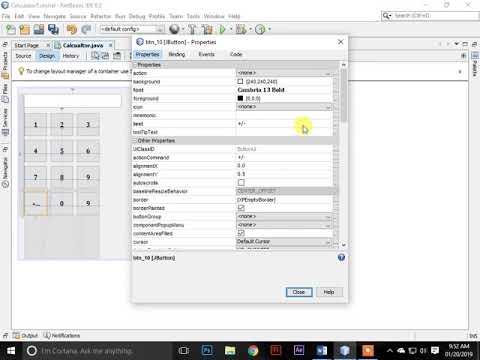Click the Close button in Properties dialog
This screenshot has width=480, height=360.
pos(299,292)
